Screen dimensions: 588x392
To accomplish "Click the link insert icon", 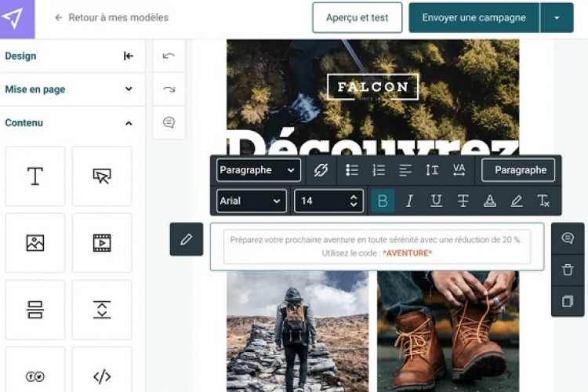I will tap(321, 170).
